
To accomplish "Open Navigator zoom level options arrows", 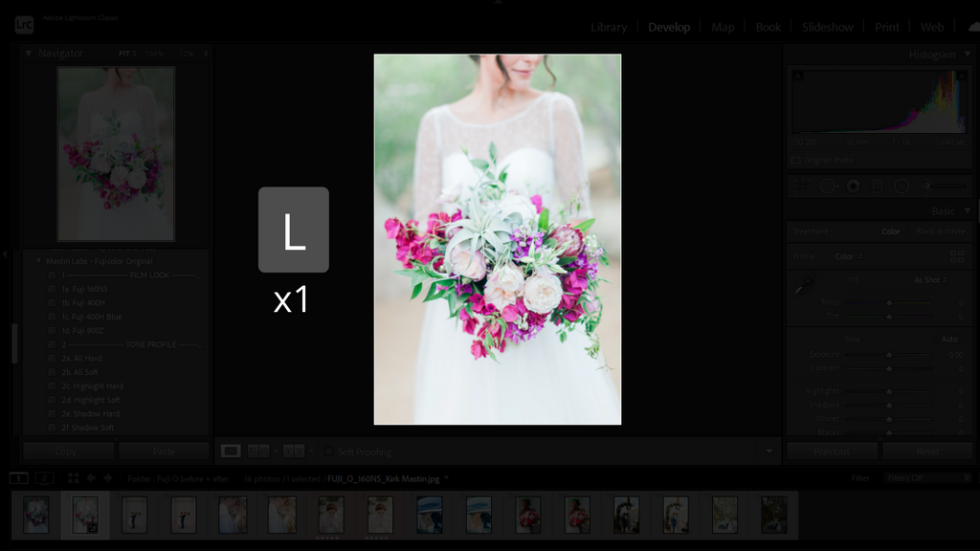I will pyautogui.click(x=206, y=54).
